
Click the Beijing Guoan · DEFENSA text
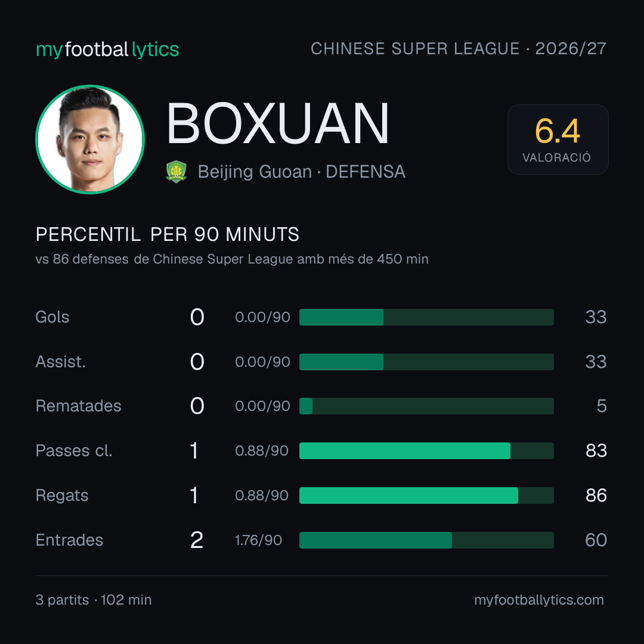(x=302, y=172)
